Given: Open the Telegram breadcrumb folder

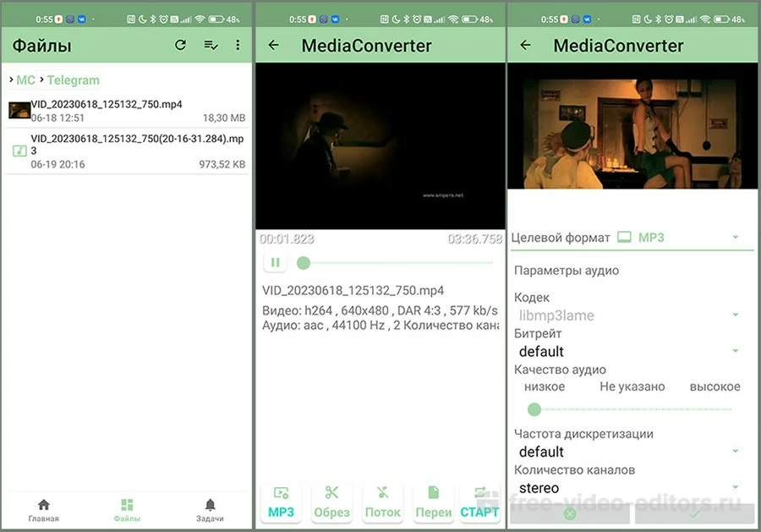Looking at the screenshot, I should [74, 80].
